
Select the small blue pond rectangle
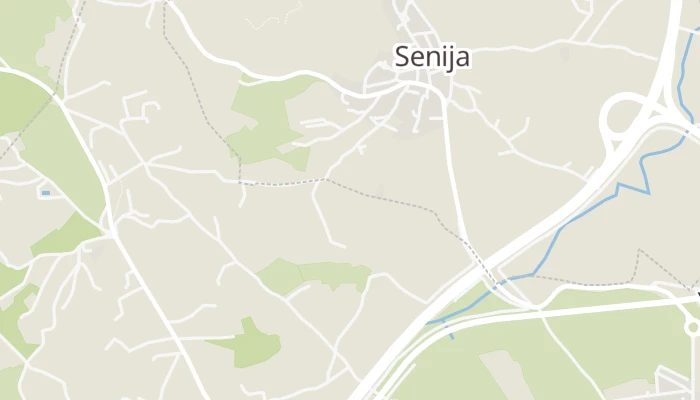coord(46,193)
